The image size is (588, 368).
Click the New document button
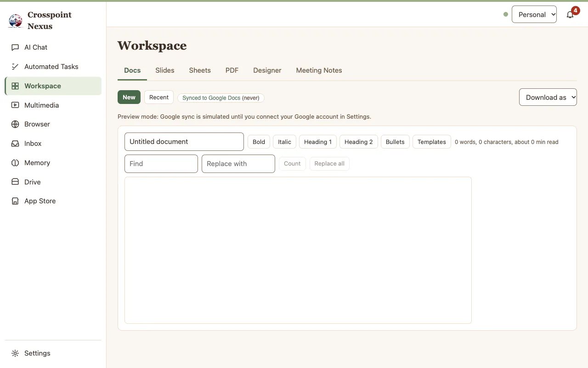[x=129, y=97]
